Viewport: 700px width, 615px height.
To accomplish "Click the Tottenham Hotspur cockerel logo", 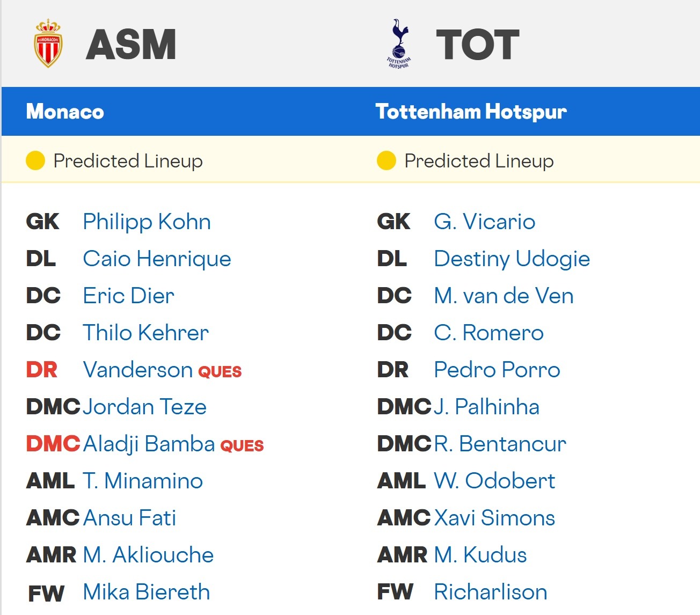I will pyautogui.click(x=399, y=43).
